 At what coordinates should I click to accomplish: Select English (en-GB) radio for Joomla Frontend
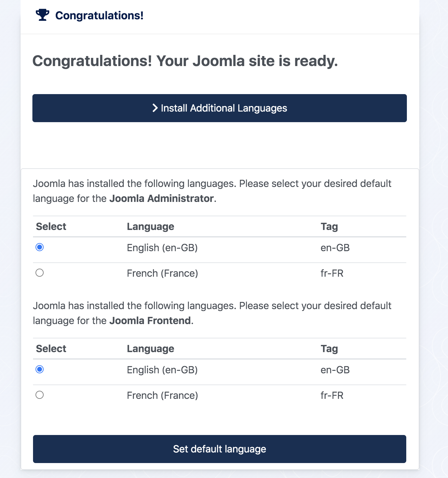tap(40, 370)
